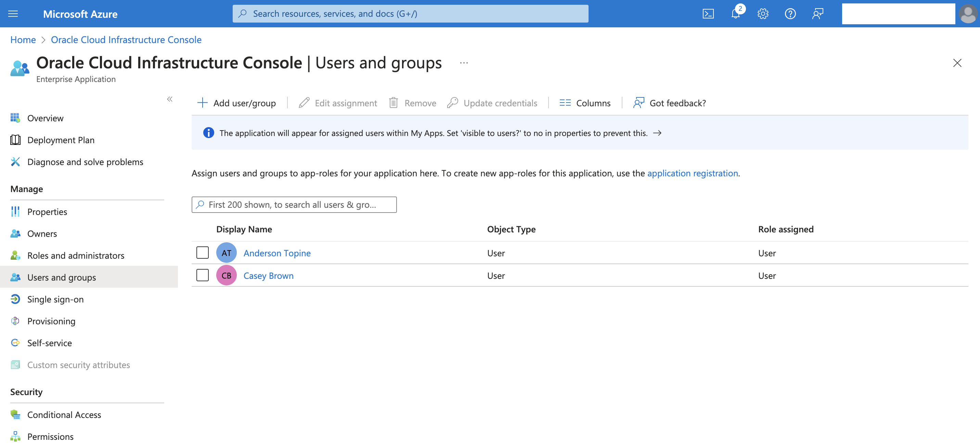Image resolution: width=980 pixels, height=447 pixels.
Task: Open the Columns toolbar icon
Action: [565, 102]
